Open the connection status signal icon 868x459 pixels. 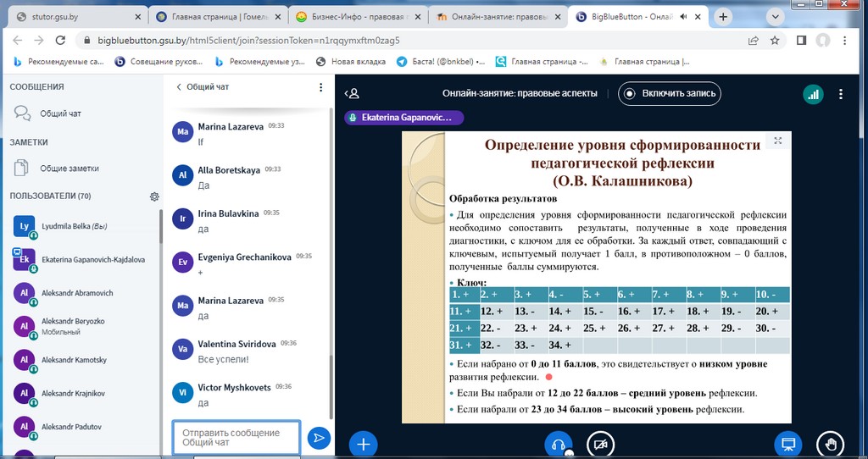(x=813, y=94)
